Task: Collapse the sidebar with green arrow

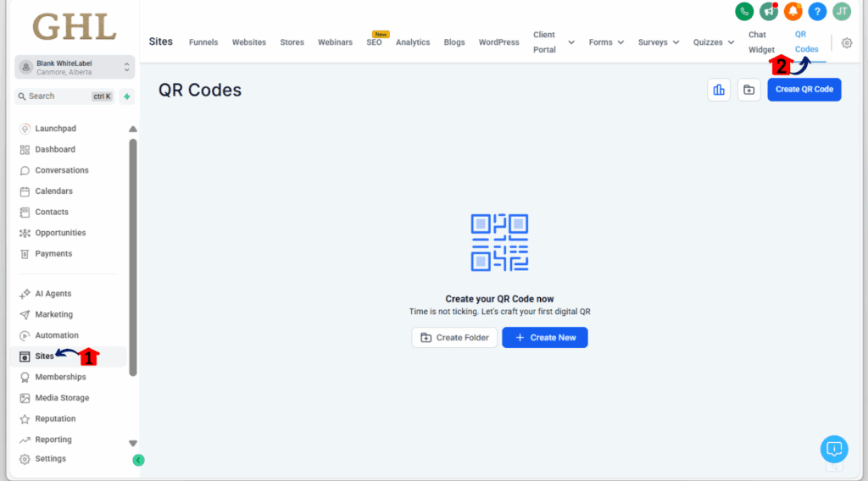Action: [x=138, y=460]
